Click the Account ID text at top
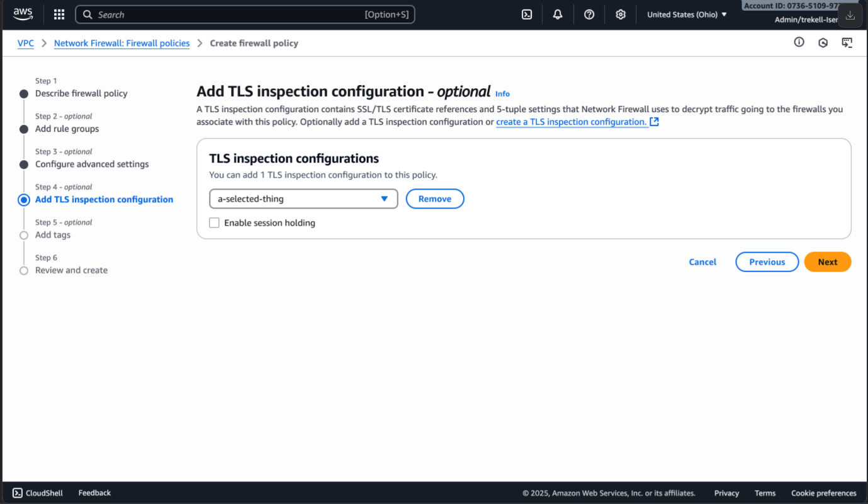Image resolution: width=868 pixels, height=504 pixels. point(791,6)
